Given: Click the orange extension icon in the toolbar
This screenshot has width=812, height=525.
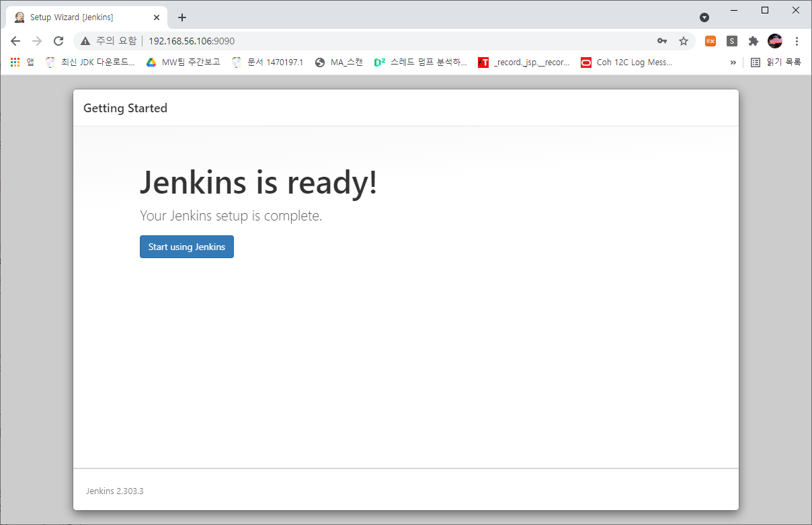Looking at the screenshot, I should (710, 41).
